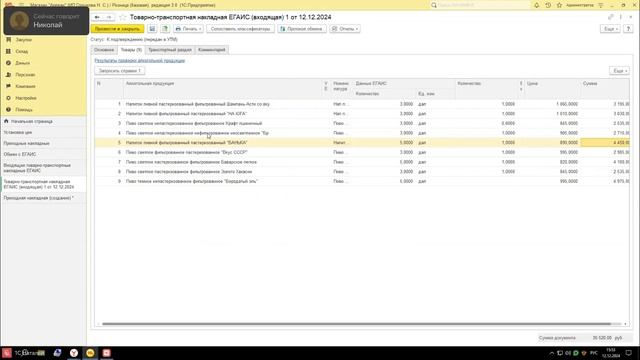Click the green post-document icon in the toolbar
This screenshot has width=640, height=360.
(x=165, y=29)
